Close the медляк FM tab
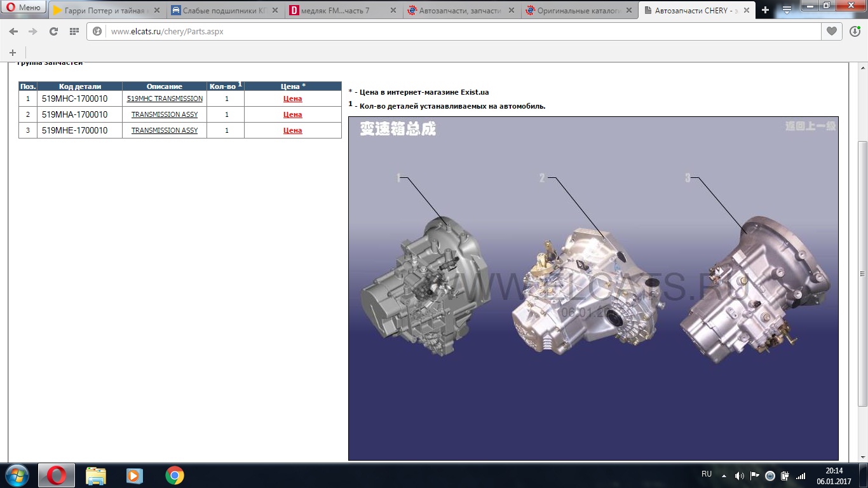This screenshot has height=488, width=868. (393, 11)
